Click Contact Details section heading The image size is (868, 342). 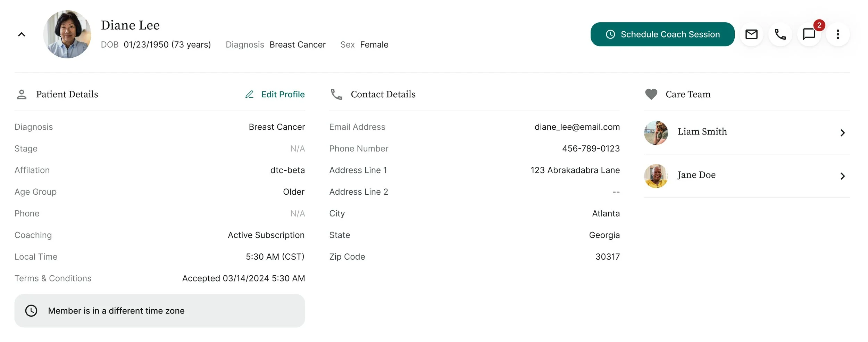point(383,95)
